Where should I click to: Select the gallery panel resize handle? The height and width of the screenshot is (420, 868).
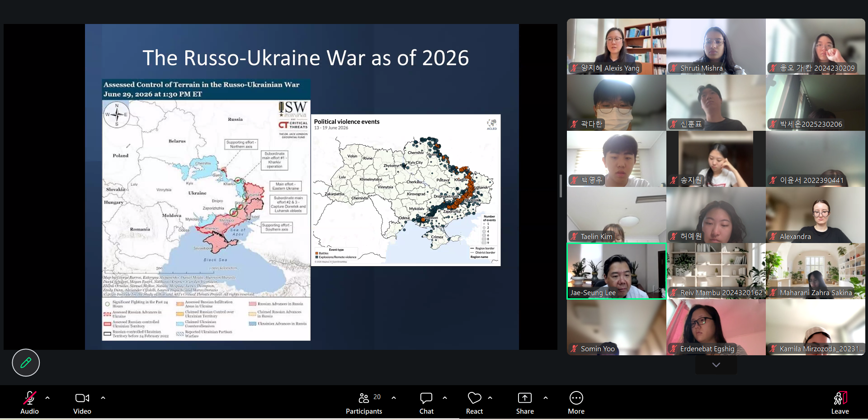[x=561, y=186]
